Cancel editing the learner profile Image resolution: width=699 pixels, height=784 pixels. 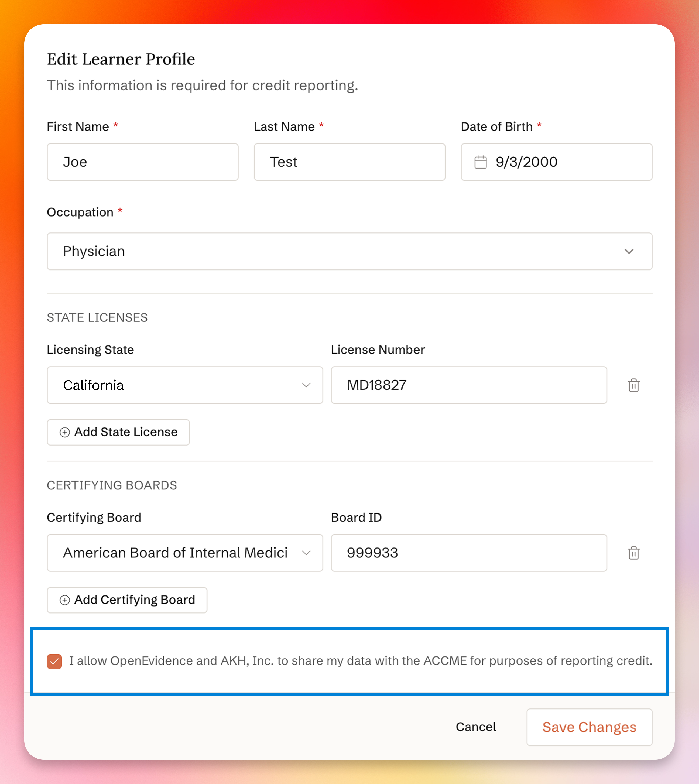pos(476,727)
